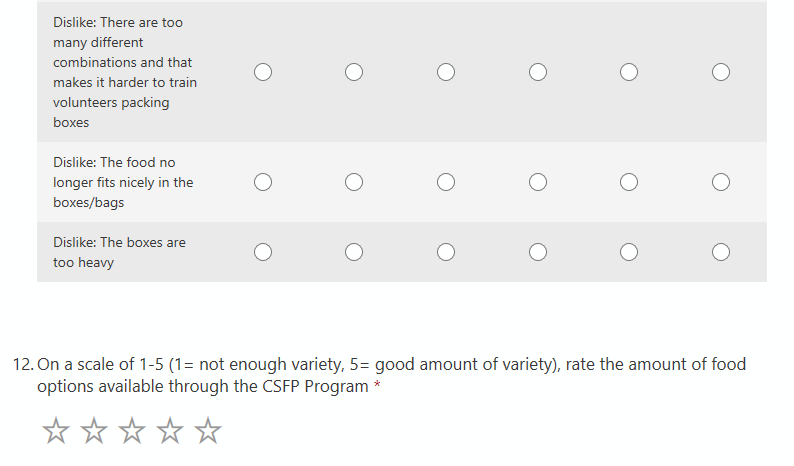Choose second option for food no longer fits
This screenshot has height=466, width=794.
354,182
